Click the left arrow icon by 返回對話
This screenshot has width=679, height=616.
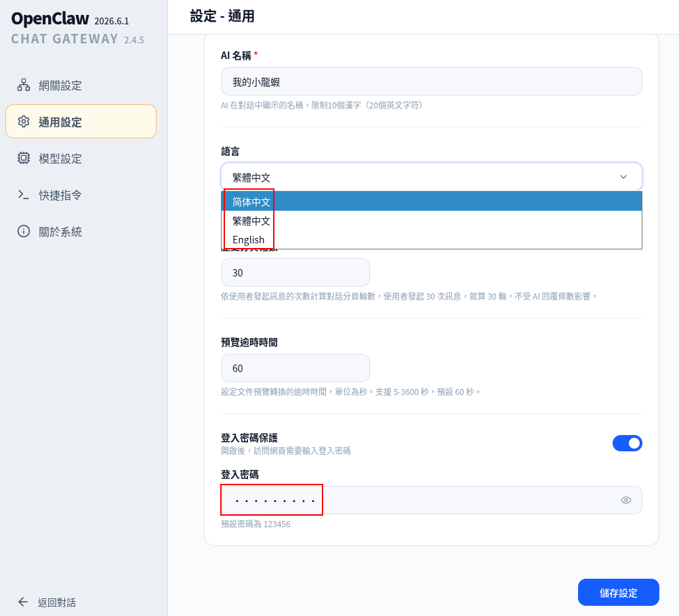23,602
